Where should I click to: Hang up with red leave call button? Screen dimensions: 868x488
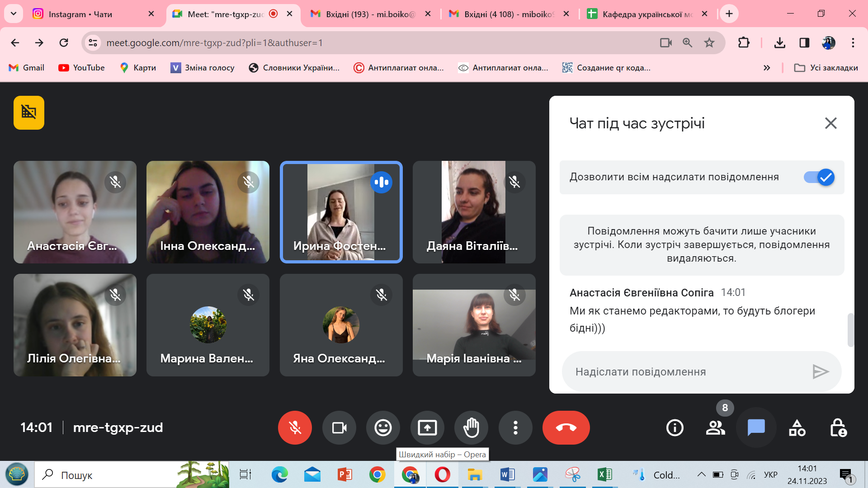coord(566,427)
